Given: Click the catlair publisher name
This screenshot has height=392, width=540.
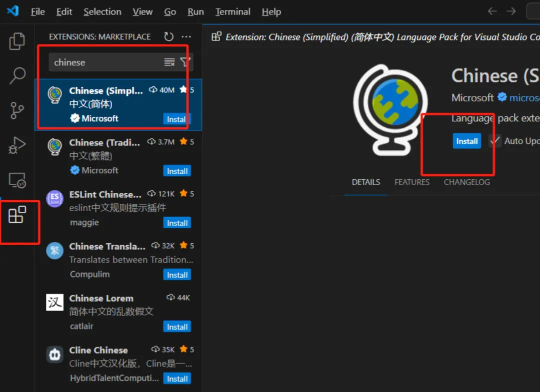Looking at the screenshot, I should coord(81,326).
